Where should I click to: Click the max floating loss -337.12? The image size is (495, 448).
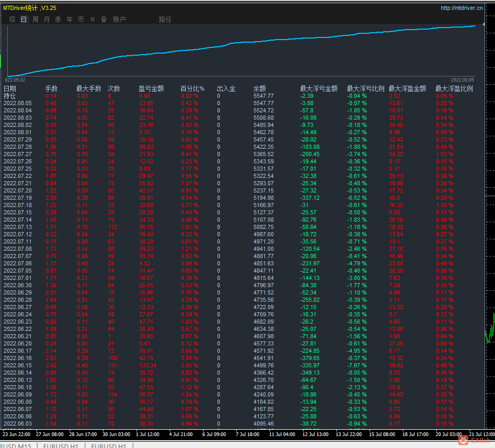[310, 198]
